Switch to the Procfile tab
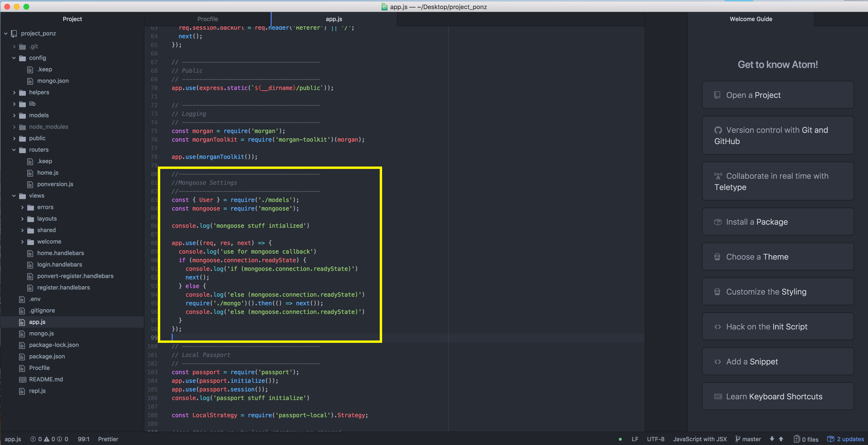Image resolution: width=868 pixels, height=445 pixels. point(208,19)
